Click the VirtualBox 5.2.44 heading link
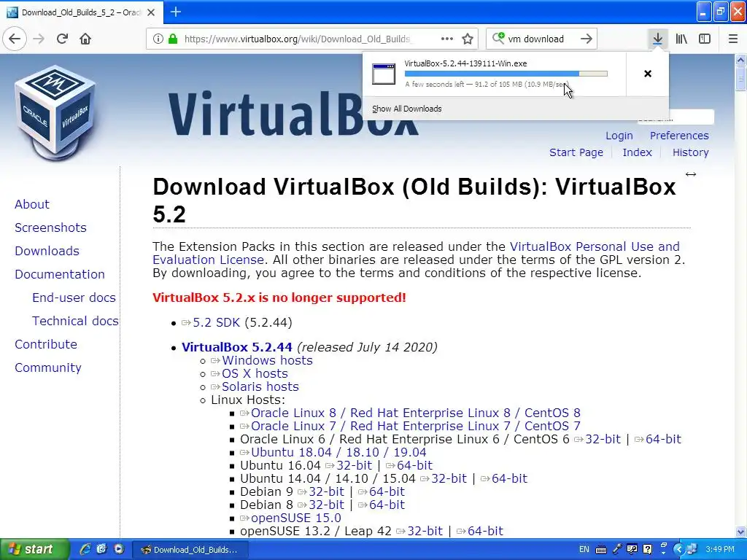Viewport: 747px width, 560px height. coord(237,347)
